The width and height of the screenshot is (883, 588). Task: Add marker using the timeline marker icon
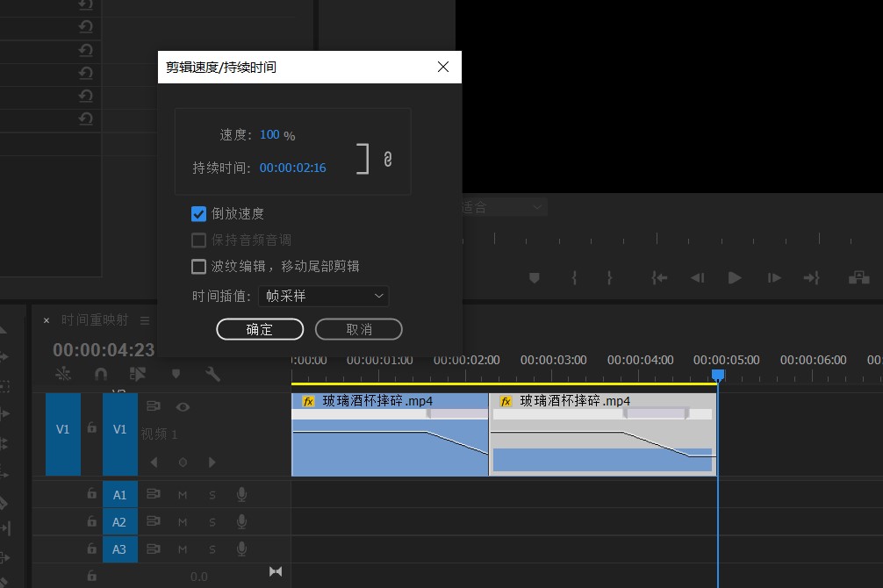point(176,374)
